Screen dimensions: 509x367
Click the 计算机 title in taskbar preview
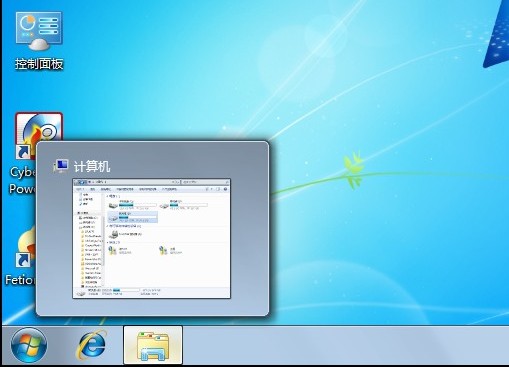[92, 166]
